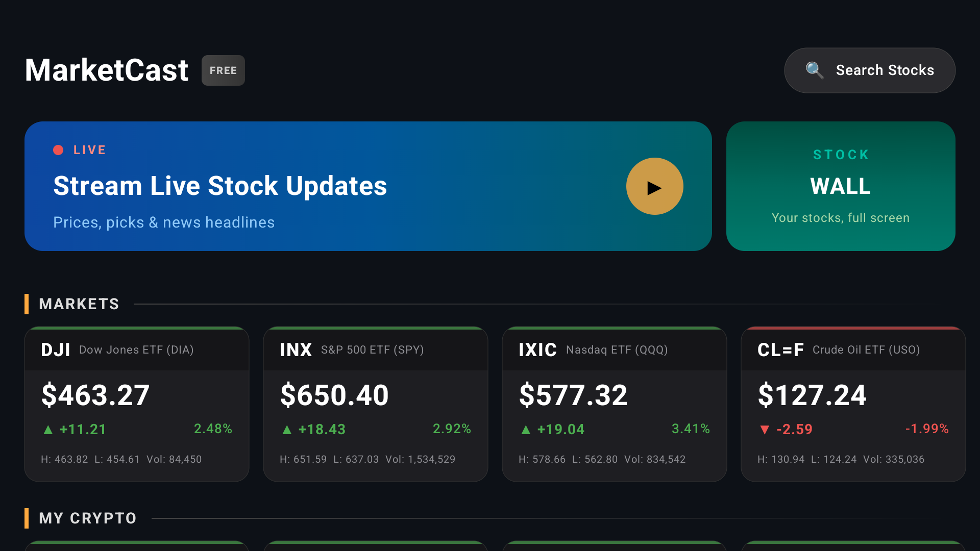Click the green arrow beside IXIC gain
Viewport: 980px width, 551px height.
click(526, 430)
